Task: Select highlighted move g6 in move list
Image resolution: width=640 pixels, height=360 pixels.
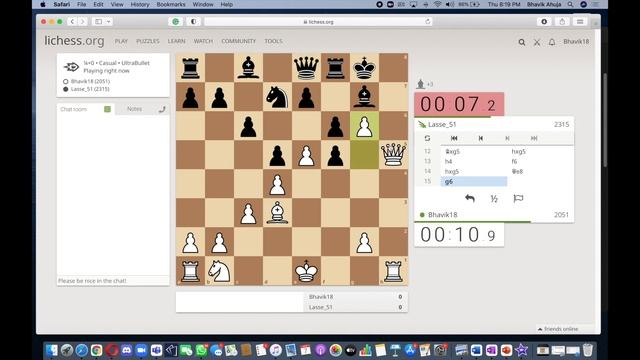Action: [x=474, y=182]
